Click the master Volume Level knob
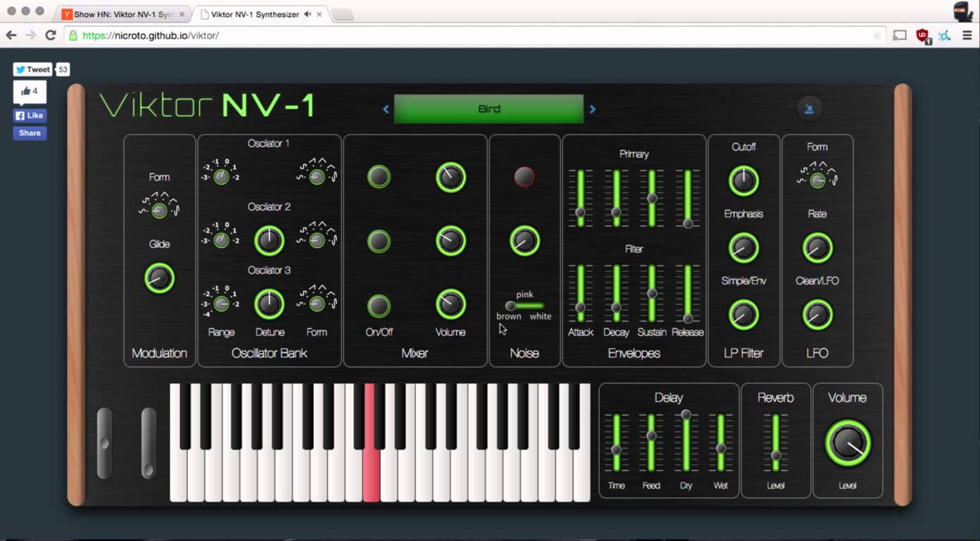980x541 pixels. pos(848,443)
